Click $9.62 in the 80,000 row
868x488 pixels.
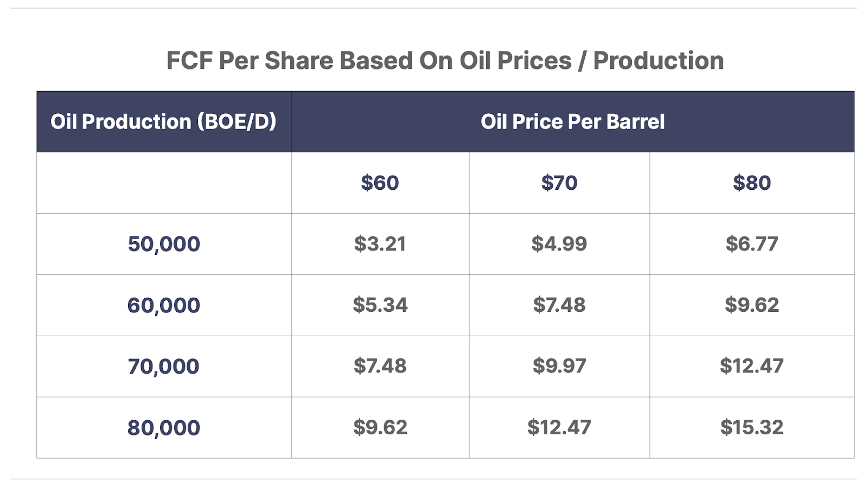pos(380,428)
